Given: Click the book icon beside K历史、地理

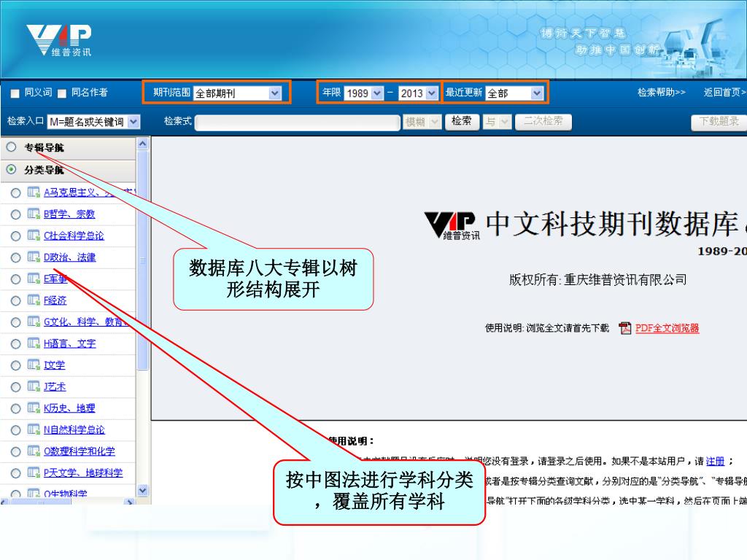Looking at the screenshot, I should 34,408.
